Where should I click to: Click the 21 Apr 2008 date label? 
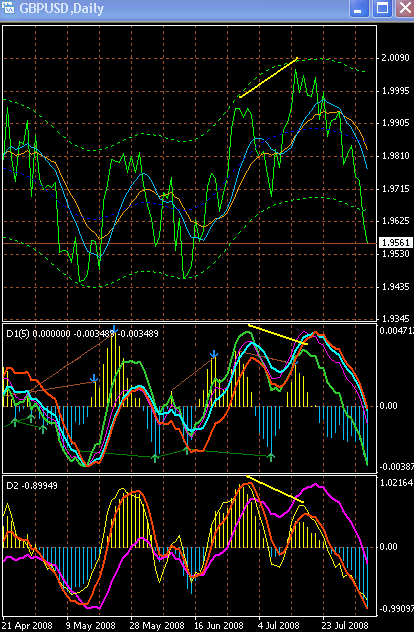pos(27,626)
